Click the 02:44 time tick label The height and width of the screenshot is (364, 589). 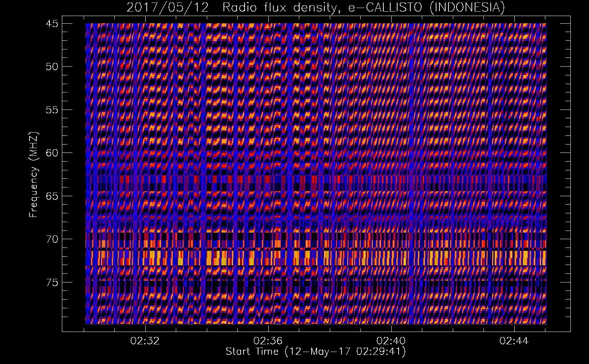(514, 341)
